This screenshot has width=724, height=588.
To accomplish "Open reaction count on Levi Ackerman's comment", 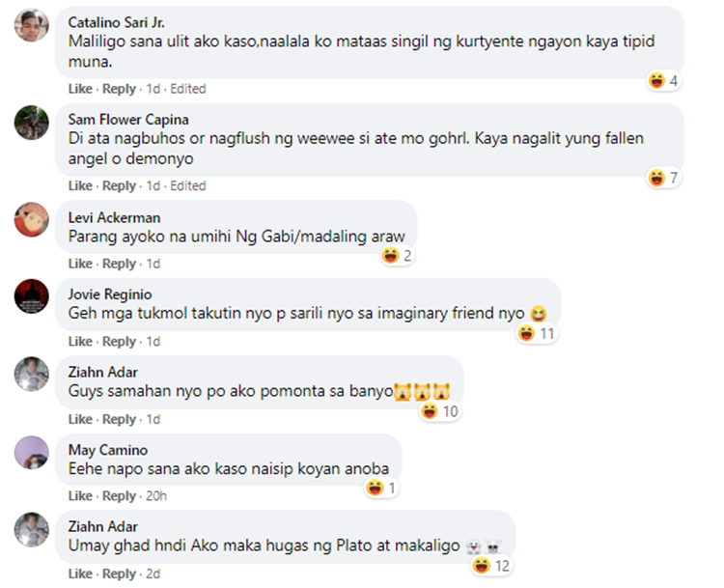I will [397, 256].
